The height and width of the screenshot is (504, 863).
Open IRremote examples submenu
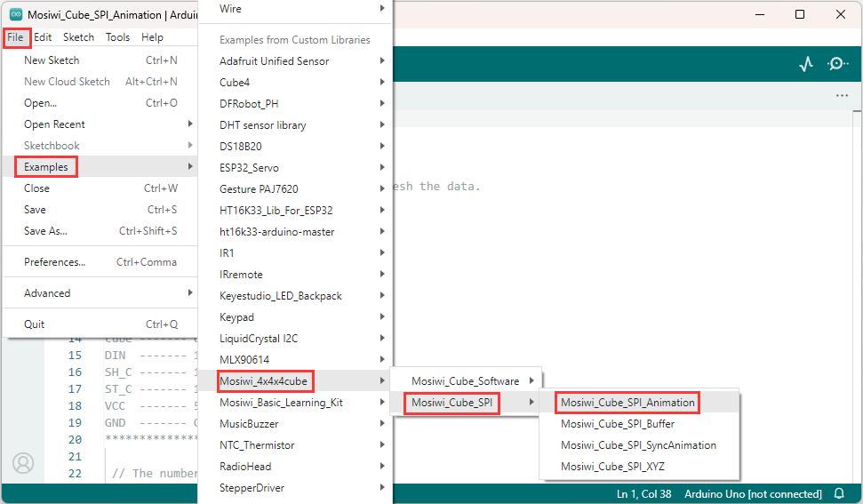coord(296,275)
